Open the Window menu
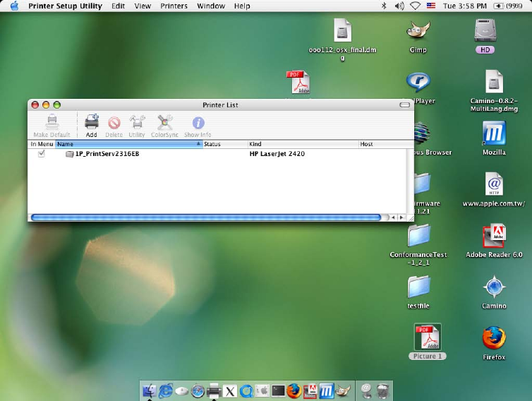The width and height of the screenshot is (532, 401). coord(211,6)
